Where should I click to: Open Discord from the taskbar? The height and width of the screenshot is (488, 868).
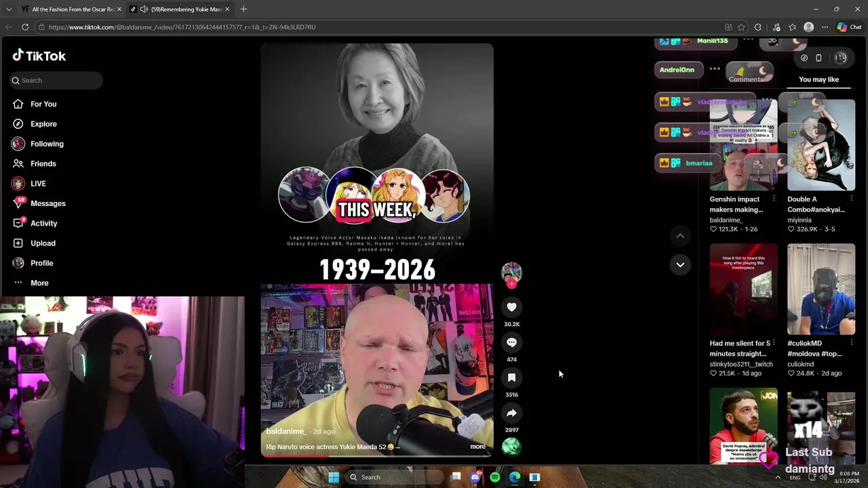[x=475, y=477]
